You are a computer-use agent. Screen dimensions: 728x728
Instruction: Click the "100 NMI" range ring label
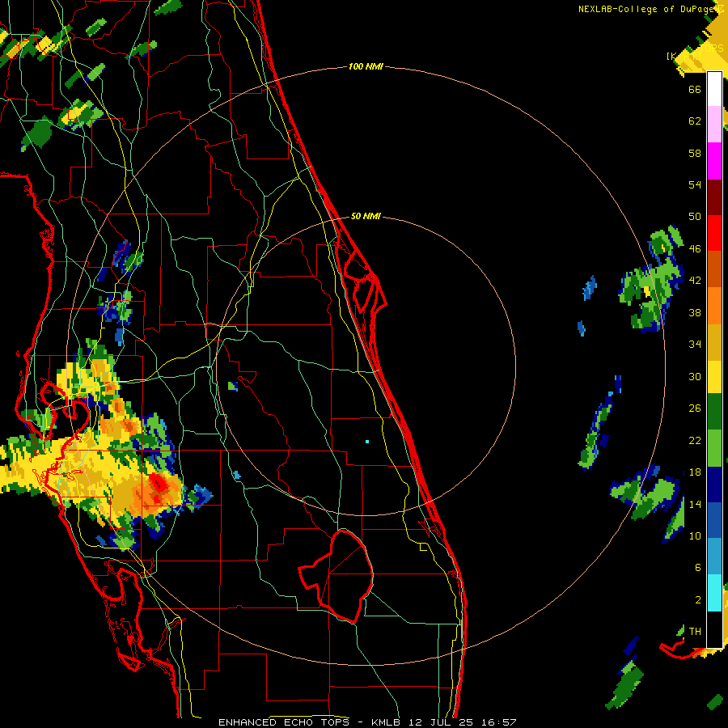point(366,67)
